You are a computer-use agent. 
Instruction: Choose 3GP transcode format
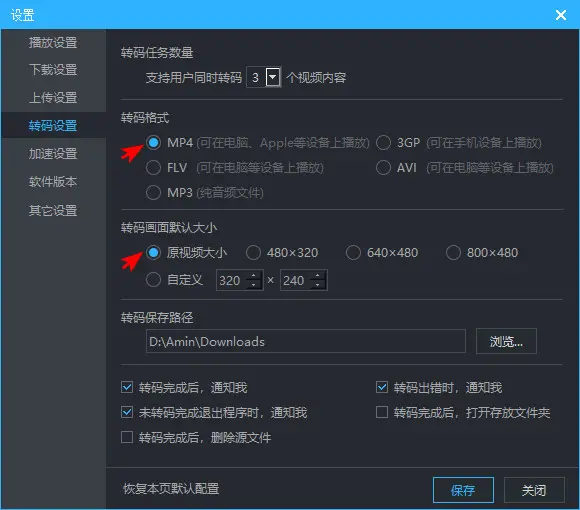pyautogui.click(x=383, y=142)
